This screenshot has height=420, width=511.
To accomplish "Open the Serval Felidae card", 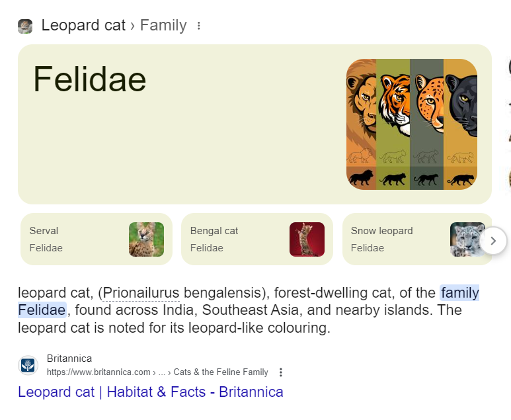I will 97,239.
